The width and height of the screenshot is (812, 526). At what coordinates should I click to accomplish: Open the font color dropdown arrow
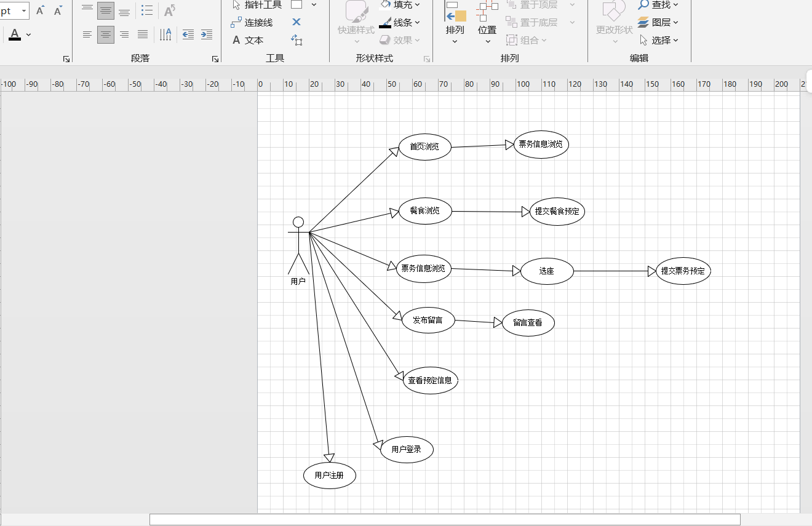tap(28, 34)
